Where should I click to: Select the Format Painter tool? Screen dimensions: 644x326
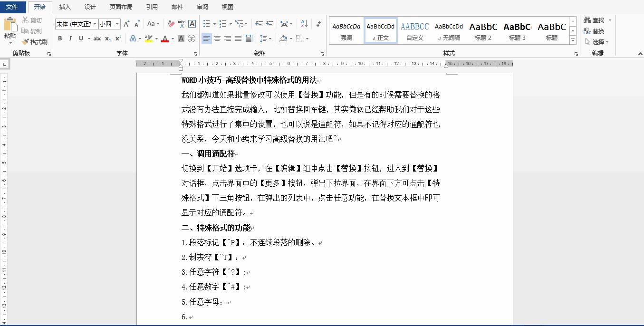36,42
